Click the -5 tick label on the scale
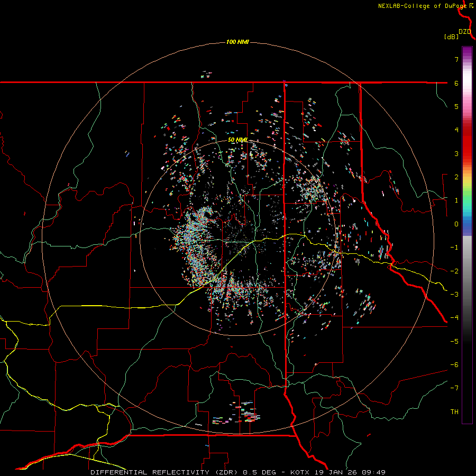 pyautogui.click(x=454, y=342)
